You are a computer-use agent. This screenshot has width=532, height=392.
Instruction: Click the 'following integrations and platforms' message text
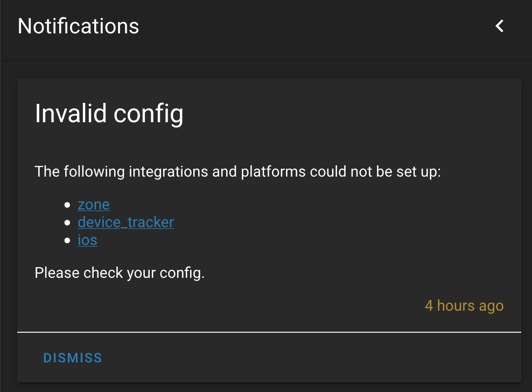(237, 172)
